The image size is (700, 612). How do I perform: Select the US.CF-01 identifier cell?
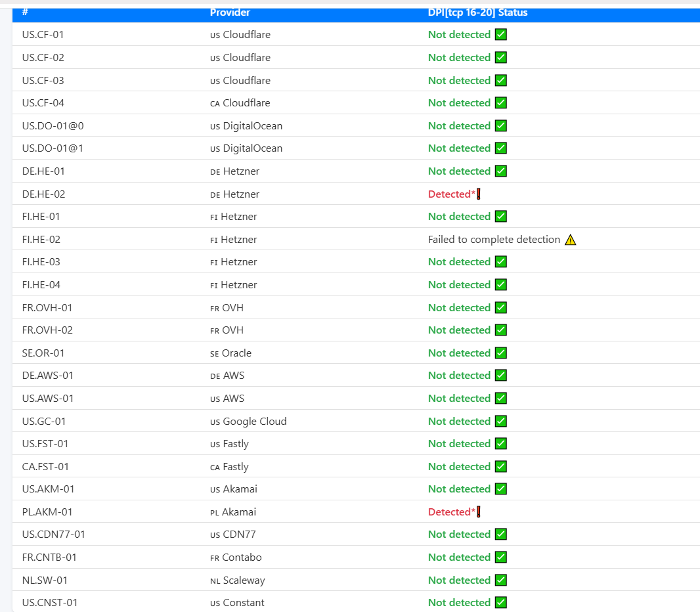tap(43, 35)
